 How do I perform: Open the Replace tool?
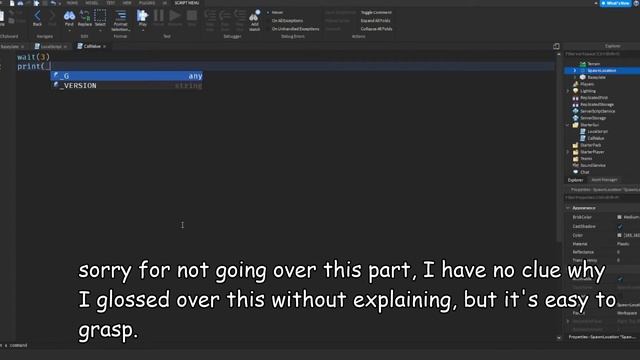tap(84, 18)
